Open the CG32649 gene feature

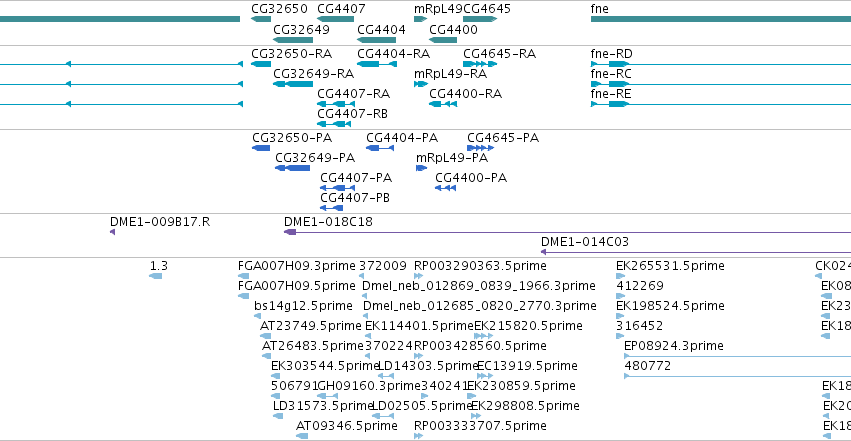point(293,40)
